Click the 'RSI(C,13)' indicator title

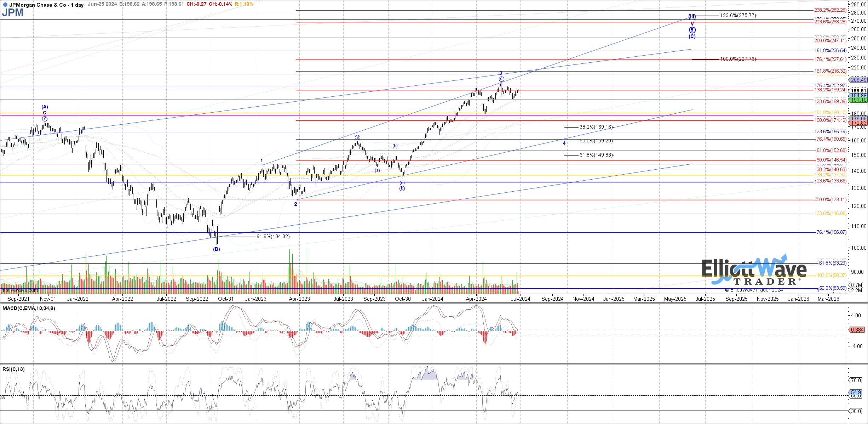[13, 369]
